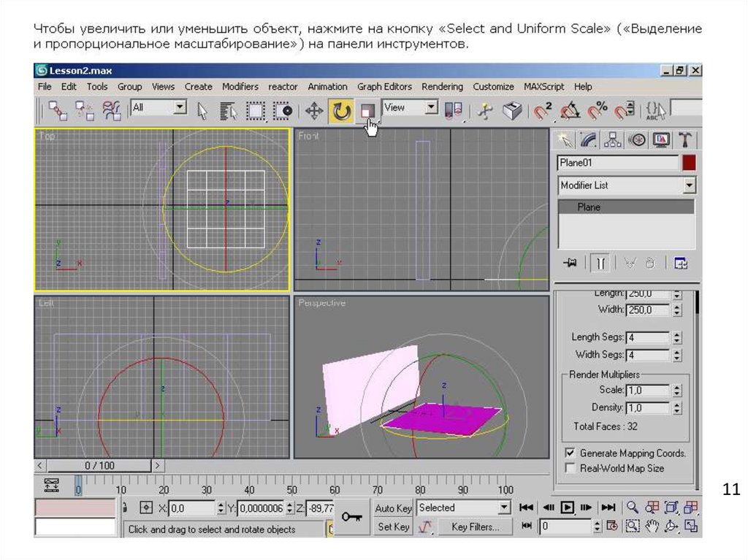748x560 pixels.
Task: Click the Length Segs input field
Action: 648,337
